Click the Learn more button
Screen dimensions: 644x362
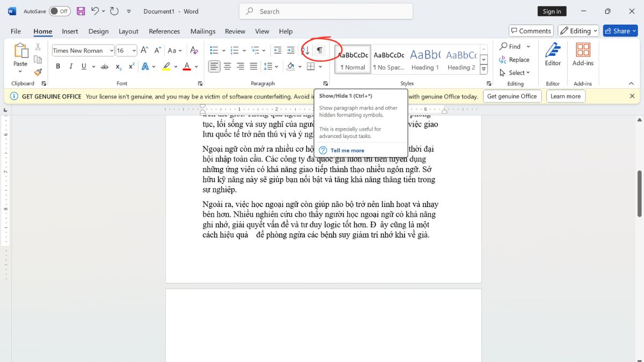[566, 96]
